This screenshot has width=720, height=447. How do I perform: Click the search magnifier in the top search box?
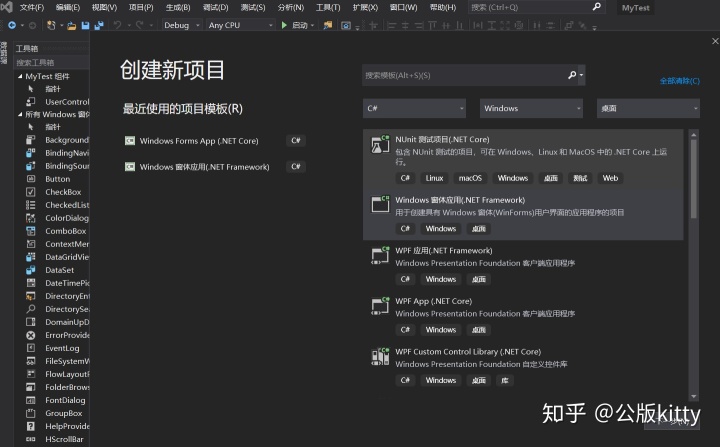[596, 7]
